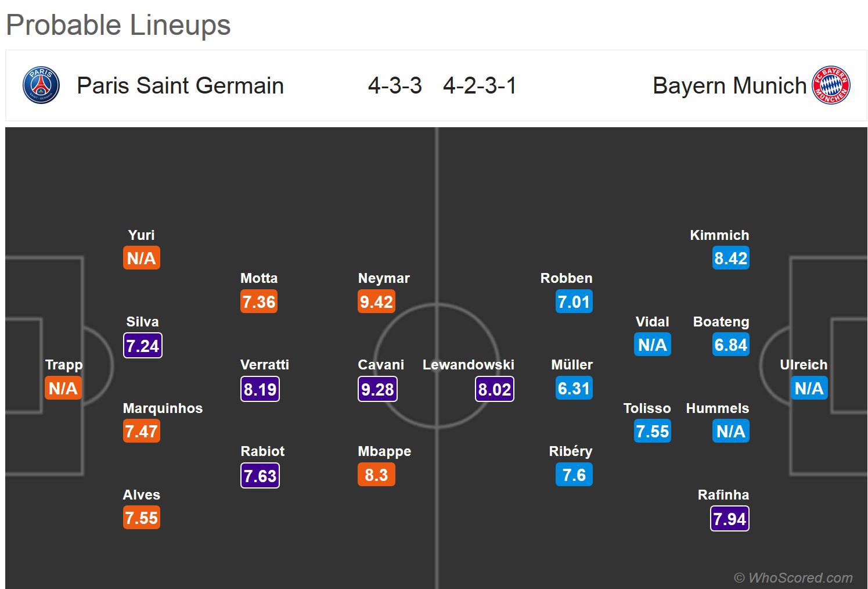
Task: Click Kimmich's 8.42 rating badge
Action: pyautogui.click(x=730, y=258)
